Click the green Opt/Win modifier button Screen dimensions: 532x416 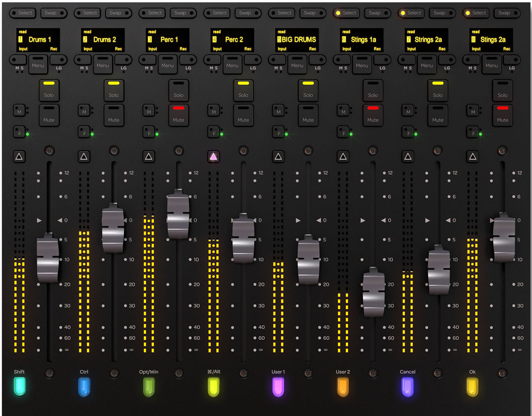coord(149,387)
